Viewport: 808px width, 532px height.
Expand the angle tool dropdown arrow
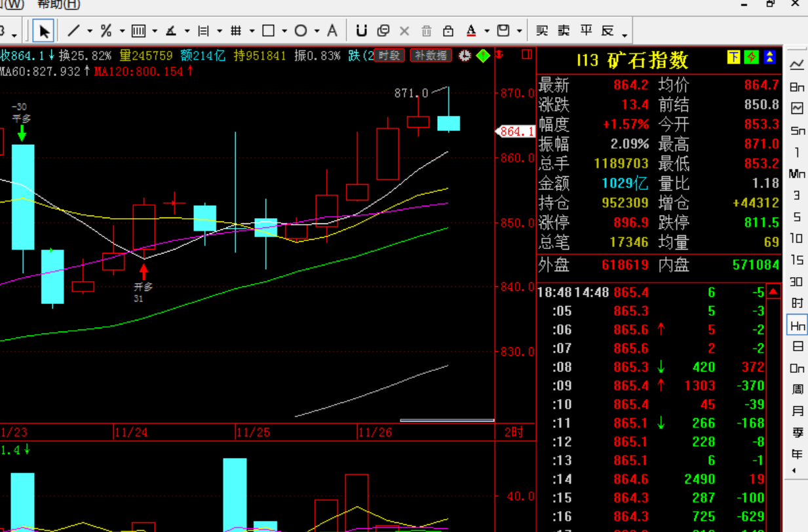coord(187,31)
